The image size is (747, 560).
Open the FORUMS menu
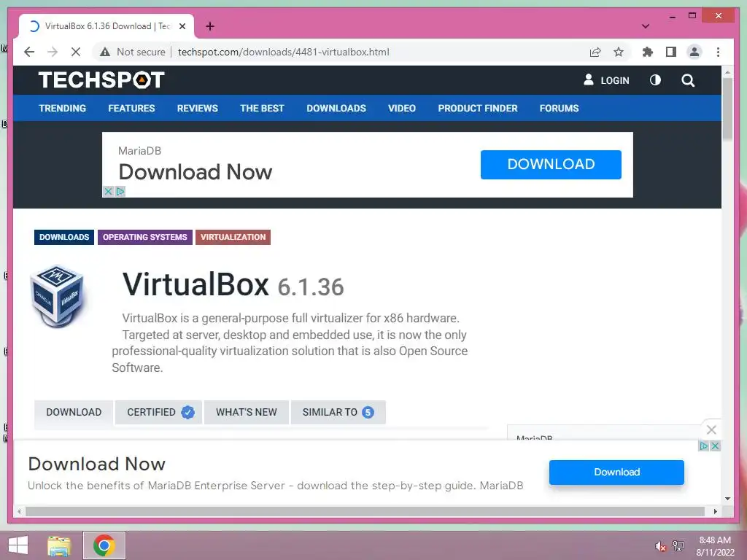560,108
